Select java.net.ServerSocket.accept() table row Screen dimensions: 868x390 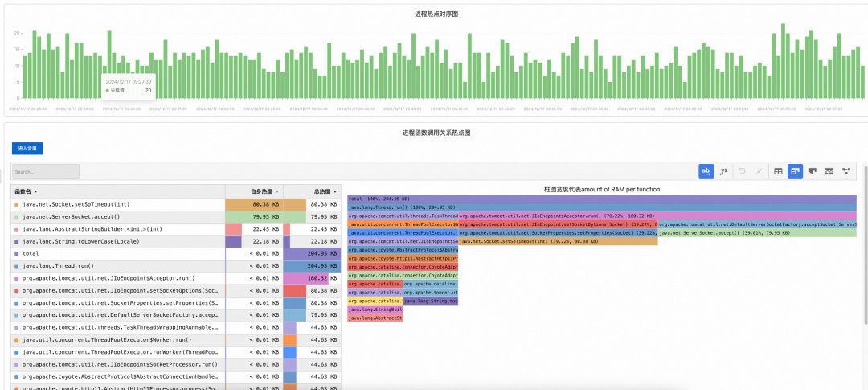point(121,216)
